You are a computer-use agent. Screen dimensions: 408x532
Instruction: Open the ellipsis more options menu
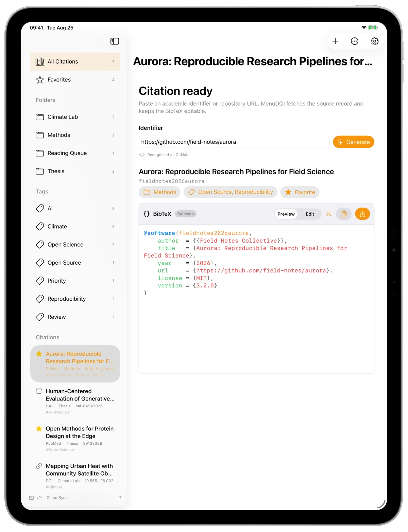coord(355,41)
